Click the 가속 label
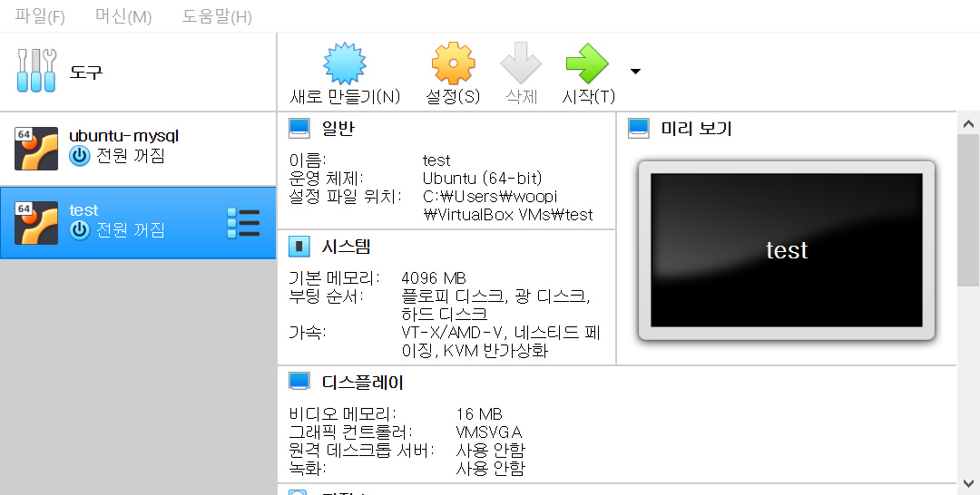The height and width of the screenshot is (495, 980). click(307, 332)
